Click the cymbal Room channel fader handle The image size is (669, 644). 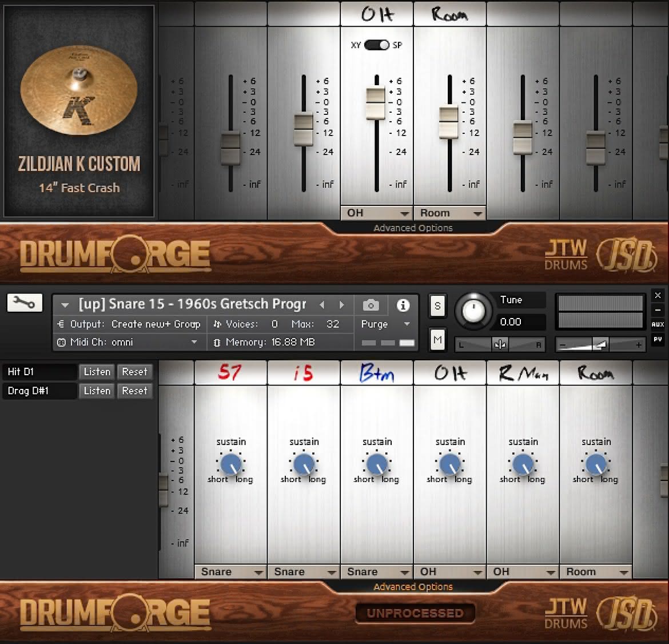coord(449,122)
